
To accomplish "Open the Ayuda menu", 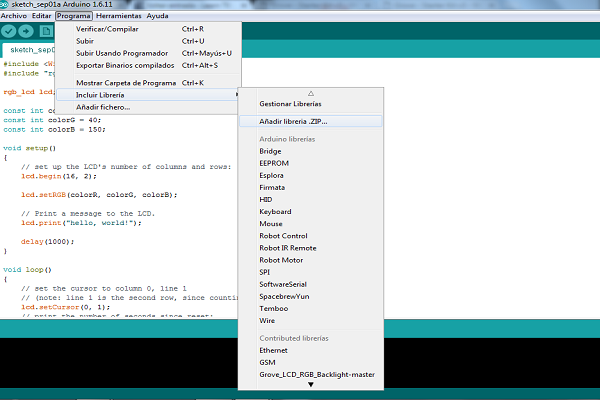I will (157, 16).
